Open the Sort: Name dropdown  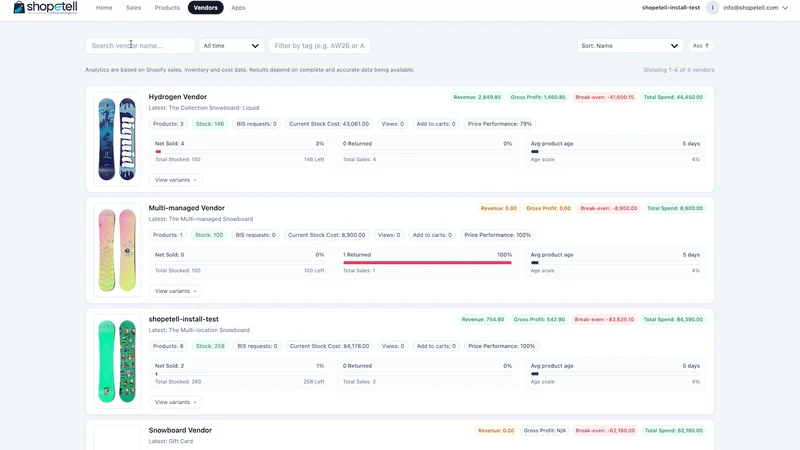[x=630, y=45]
